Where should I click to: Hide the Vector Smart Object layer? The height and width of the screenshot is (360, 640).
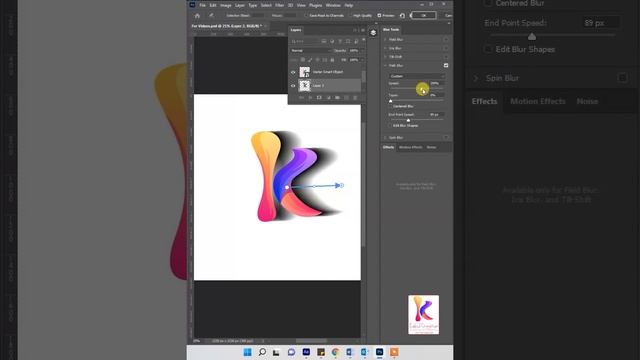293,72
